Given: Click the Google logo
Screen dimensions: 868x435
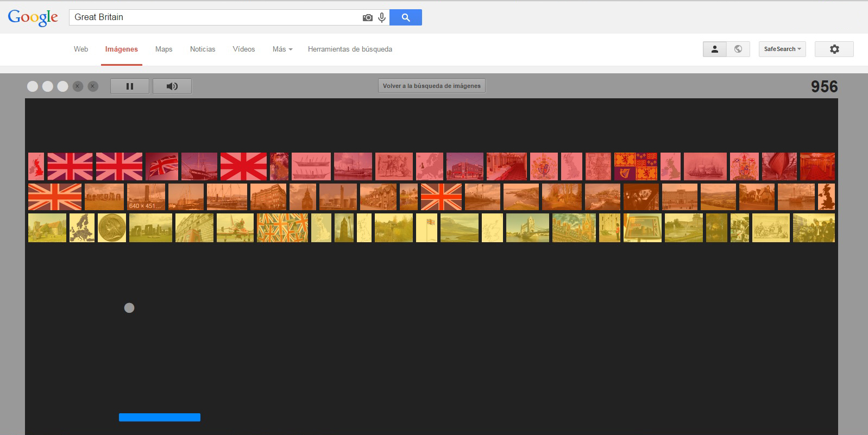Looking at the screenshot, I should tap(33, 17).
